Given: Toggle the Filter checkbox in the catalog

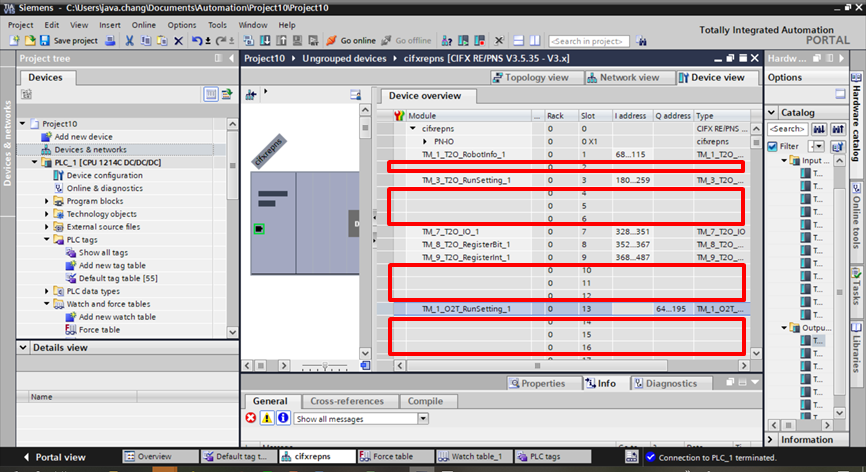Looking at the screenshot, I should [x=772, y=146].
